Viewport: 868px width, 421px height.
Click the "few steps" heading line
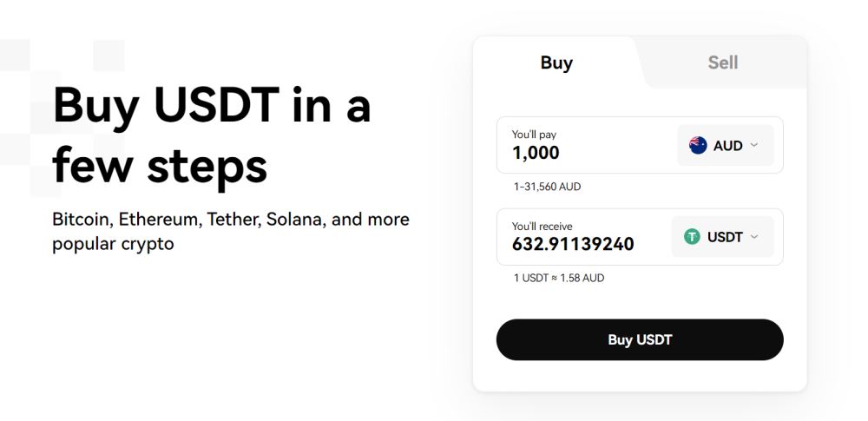160,166
